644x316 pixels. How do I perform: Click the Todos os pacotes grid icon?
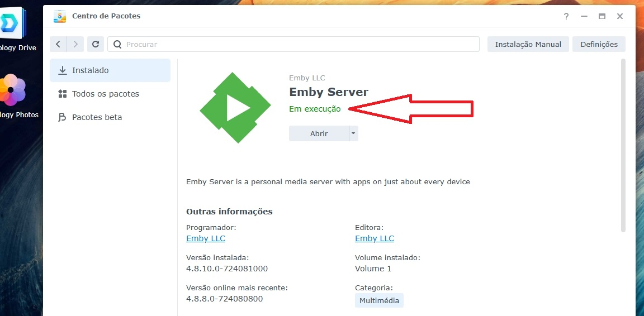(63, 94)
